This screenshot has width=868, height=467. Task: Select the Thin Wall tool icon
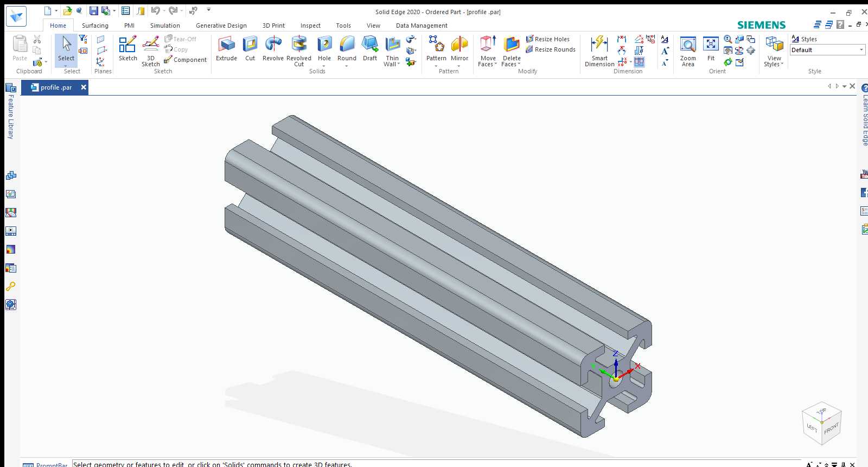(x=392, y=45)
